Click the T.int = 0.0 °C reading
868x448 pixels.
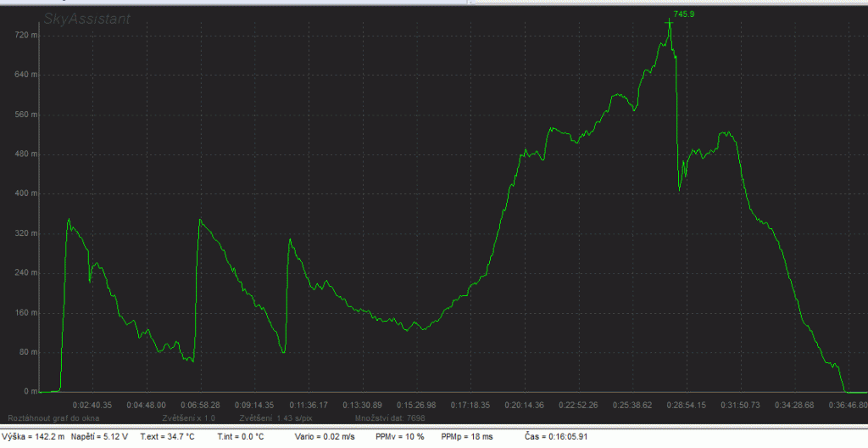pos(241,436)
